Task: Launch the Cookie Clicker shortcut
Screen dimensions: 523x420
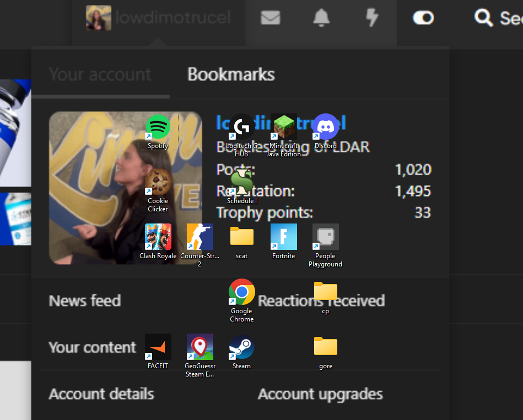Action: point(158,190)
